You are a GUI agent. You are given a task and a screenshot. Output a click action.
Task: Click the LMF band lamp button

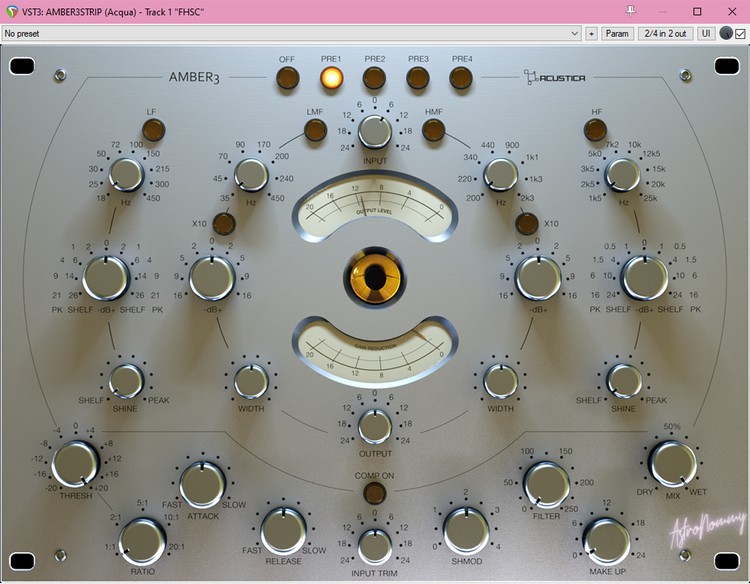tap(315, 129)
